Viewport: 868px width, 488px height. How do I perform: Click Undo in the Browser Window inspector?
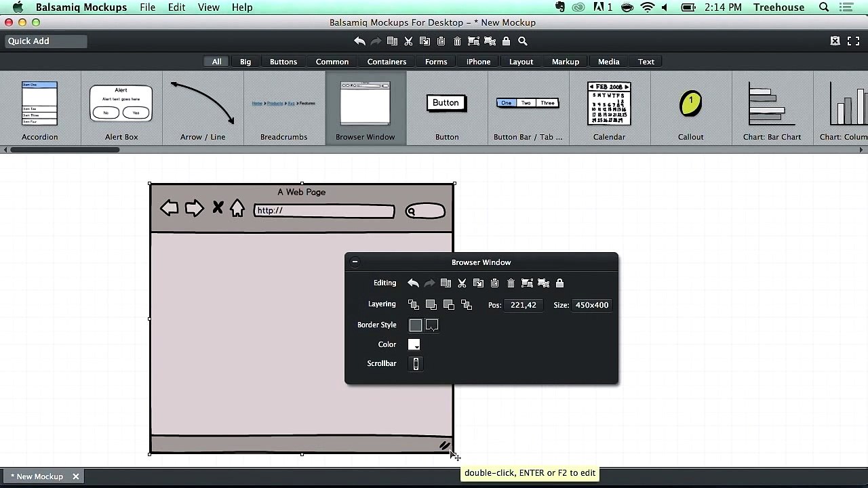tap(413, 283)
